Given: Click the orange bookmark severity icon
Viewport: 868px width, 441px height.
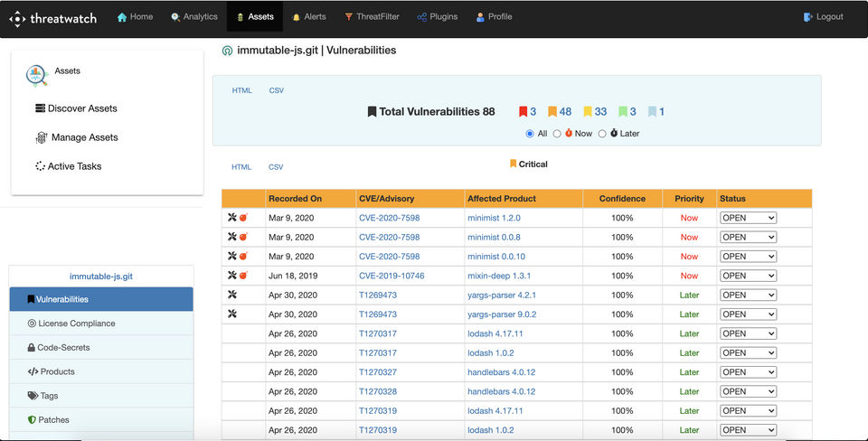Looking at the screenshot, I should (x=552, y=112).
